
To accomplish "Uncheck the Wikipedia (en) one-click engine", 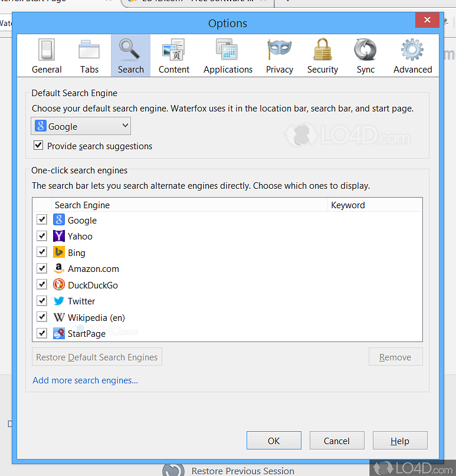I will tap(42, 317).
